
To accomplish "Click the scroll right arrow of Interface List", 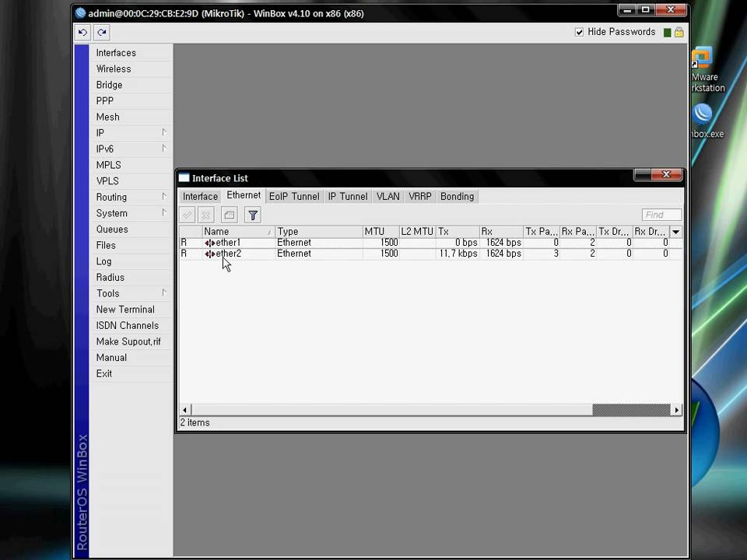I will tap(676, 410).
